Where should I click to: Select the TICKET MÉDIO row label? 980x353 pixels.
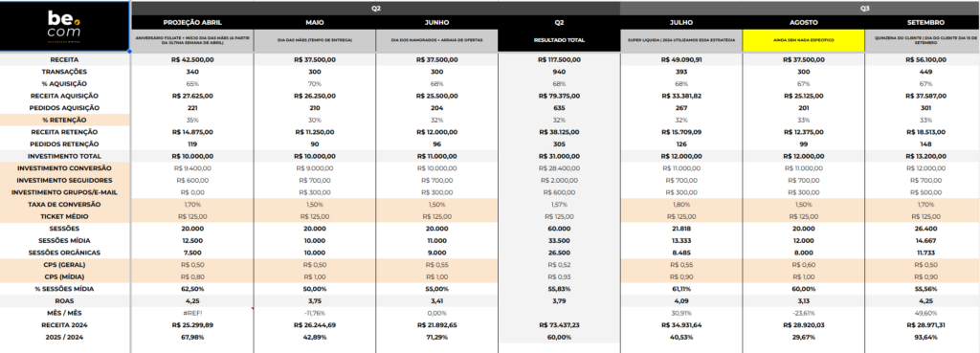(x=65, y=217)
